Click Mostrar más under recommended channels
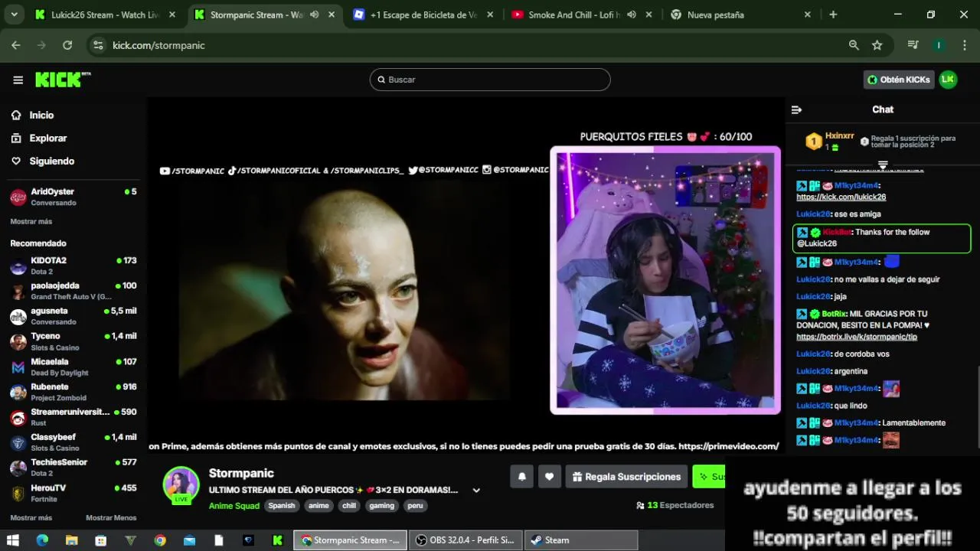This screenshot has width=980, height=551. [x=31, y=517]
